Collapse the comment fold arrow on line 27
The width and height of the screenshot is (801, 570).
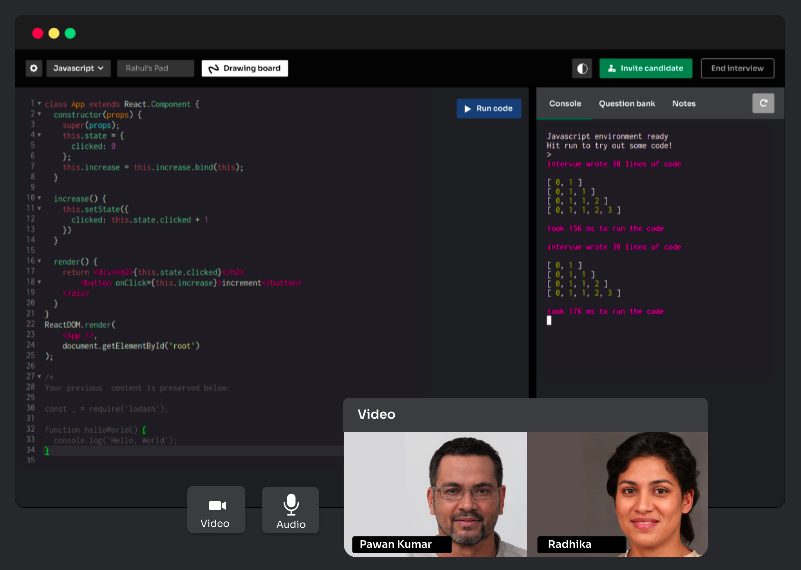click(x=39, y=377)
